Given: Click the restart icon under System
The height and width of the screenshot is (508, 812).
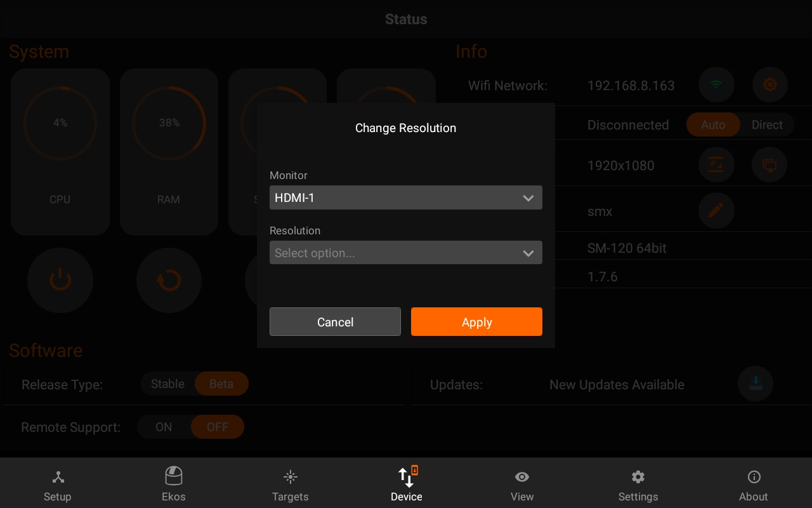Looking at the screenshot, I should pos(169,280).
